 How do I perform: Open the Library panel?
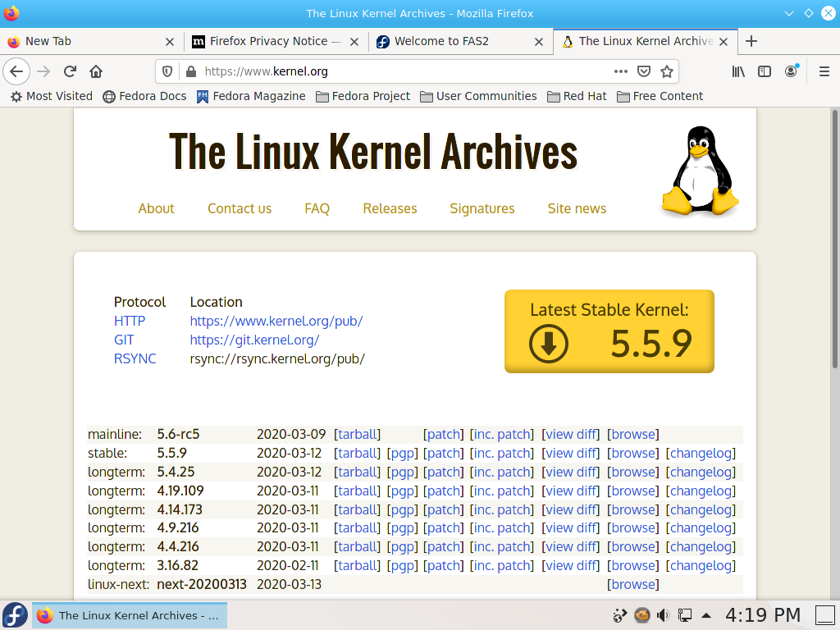738,71
